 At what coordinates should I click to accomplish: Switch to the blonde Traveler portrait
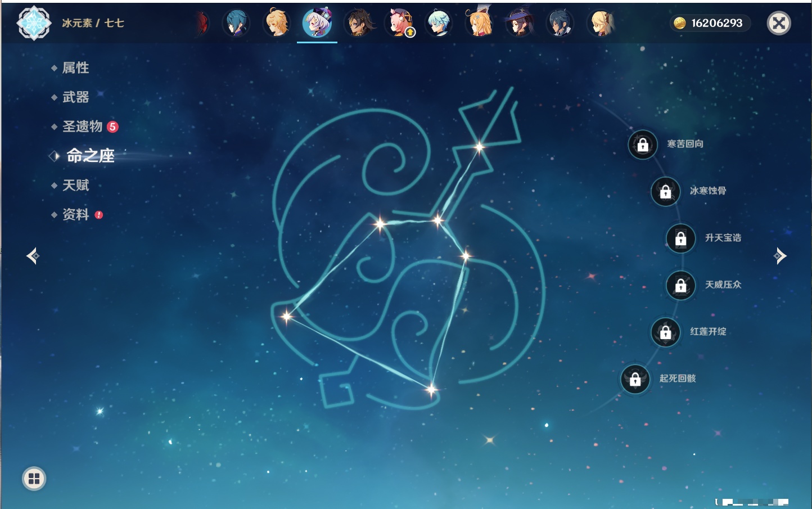click(x=277, y=24)
